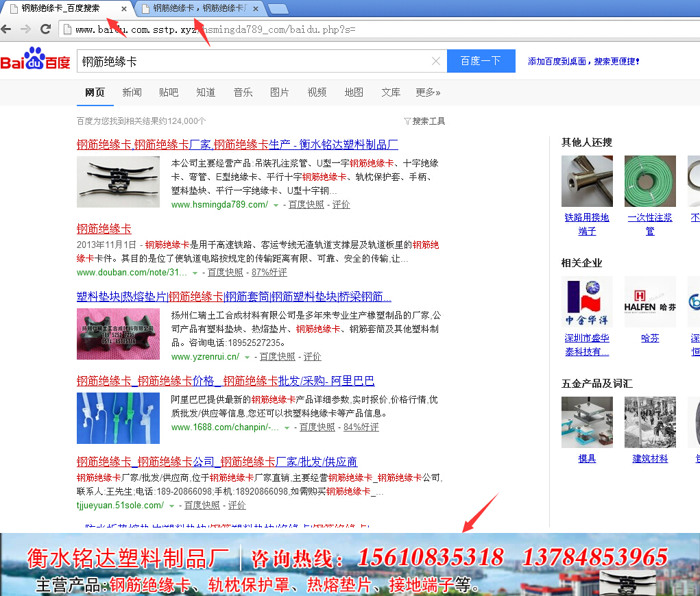Click green hose 一次性注浆管 thumbnail

[x=650, y=181]
